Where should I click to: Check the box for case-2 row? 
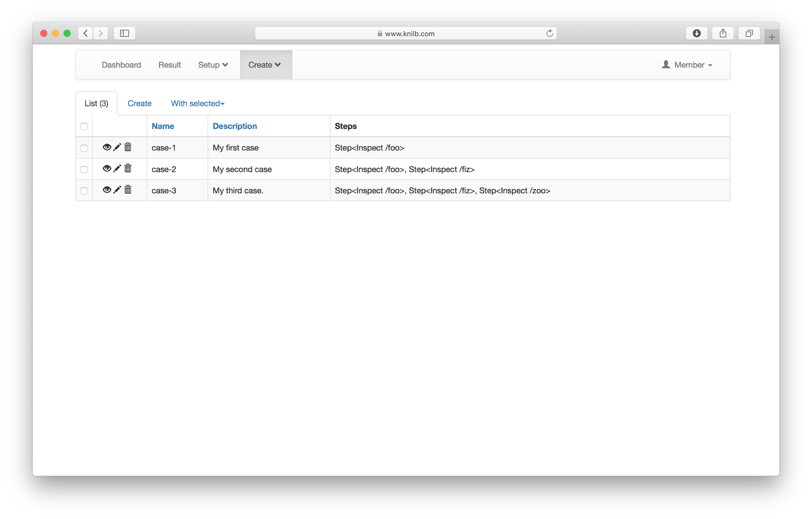[x=84, y=169]
